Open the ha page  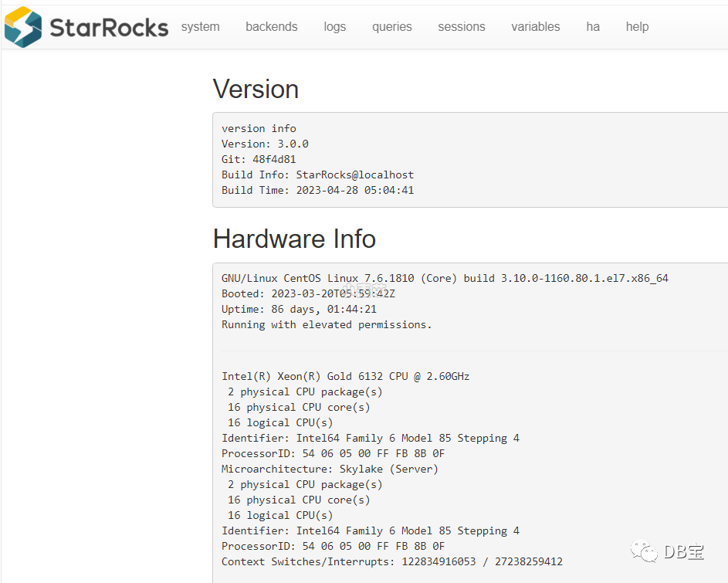click(x=592, y=26)
